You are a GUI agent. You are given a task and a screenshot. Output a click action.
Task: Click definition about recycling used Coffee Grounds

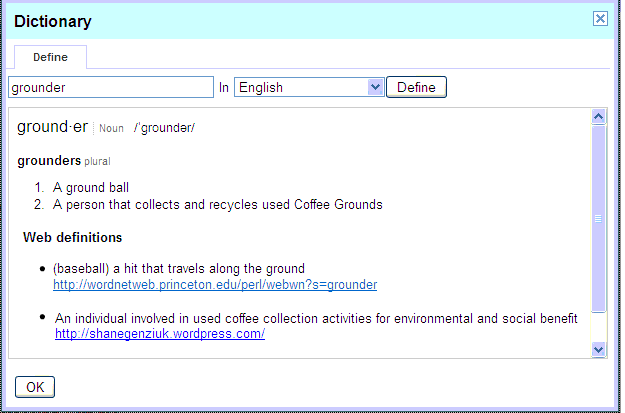218,205
